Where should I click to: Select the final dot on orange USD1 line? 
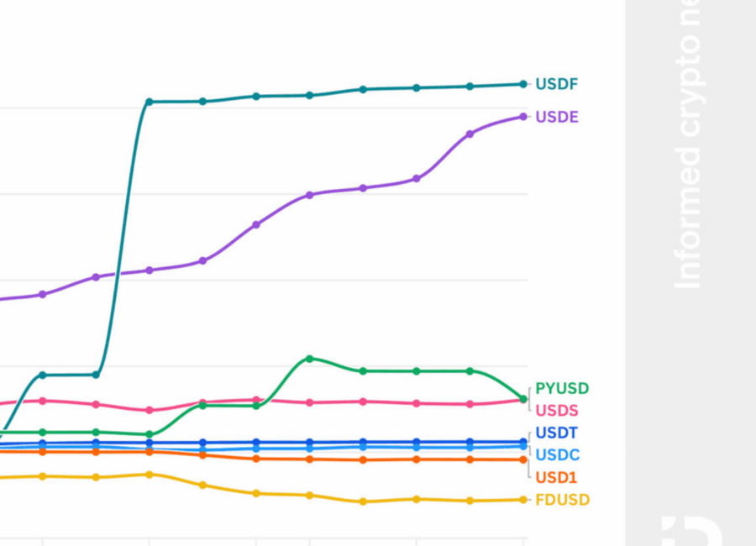click(x=523, y=459)
